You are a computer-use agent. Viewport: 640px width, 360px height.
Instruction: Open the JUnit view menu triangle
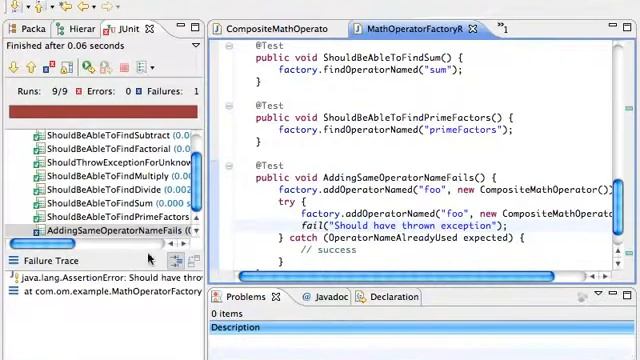[196, 45]
